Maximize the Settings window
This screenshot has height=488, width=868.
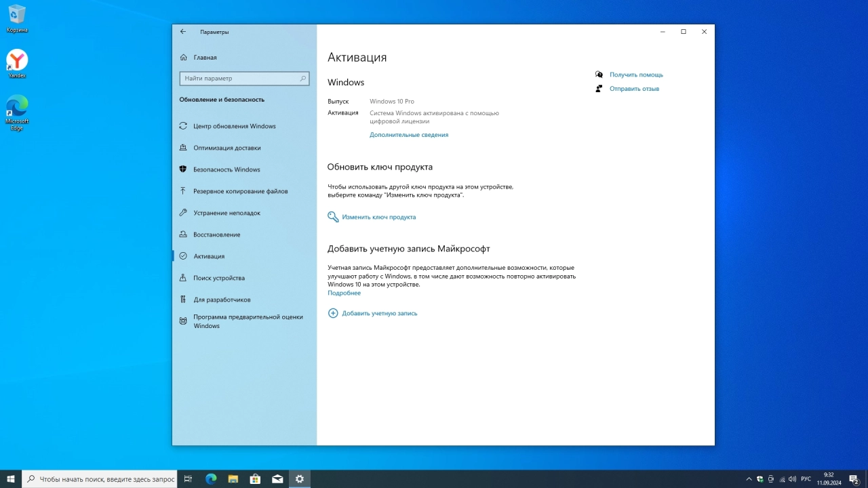point(684,32)
